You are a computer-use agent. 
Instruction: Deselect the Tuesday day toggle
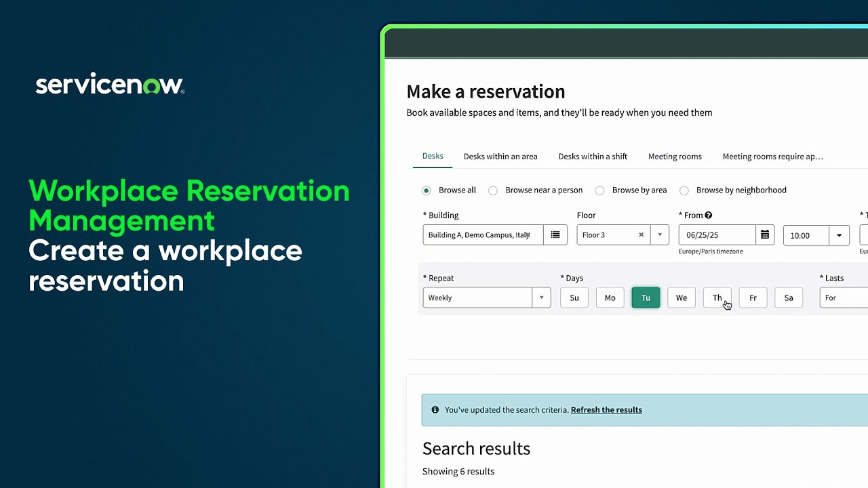click(x=645, y=298)
